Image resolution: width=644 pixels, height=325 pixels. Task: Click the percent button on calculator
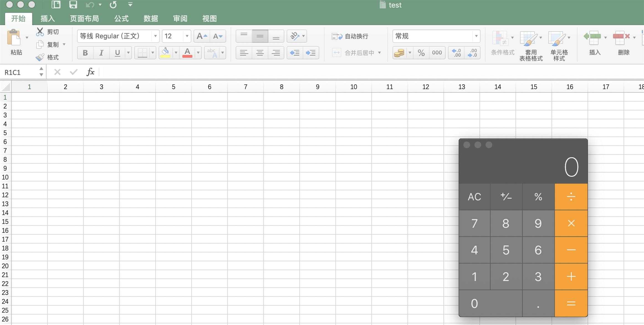(538, 196)
